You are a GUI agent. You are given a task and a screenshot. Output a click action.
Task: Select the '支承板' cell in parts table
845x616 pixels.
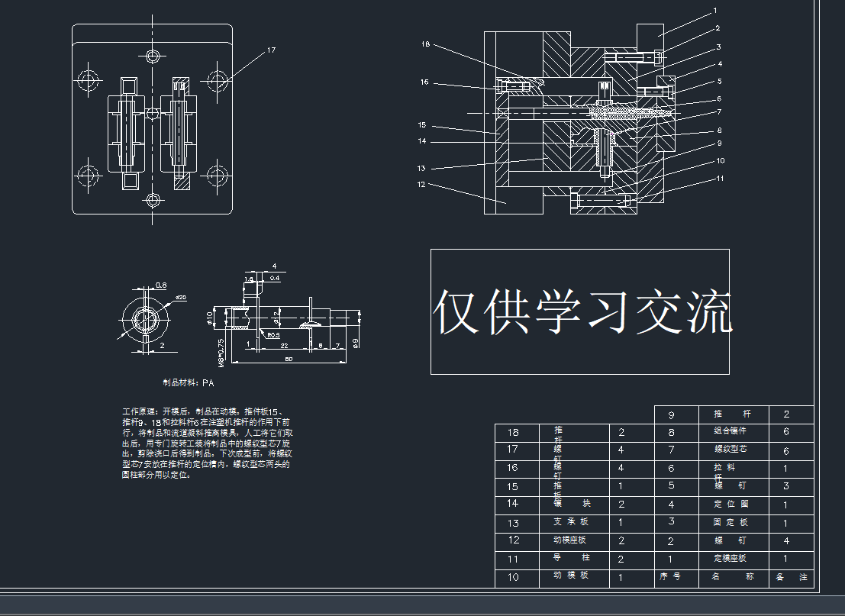pyautogui.click(x=571, y=522)
